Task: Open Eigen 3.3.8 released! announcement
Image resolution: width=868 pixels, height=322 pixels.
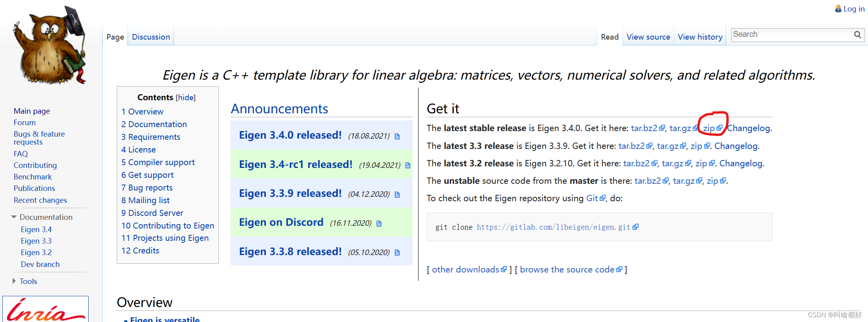Action: (x=290, y=252)
